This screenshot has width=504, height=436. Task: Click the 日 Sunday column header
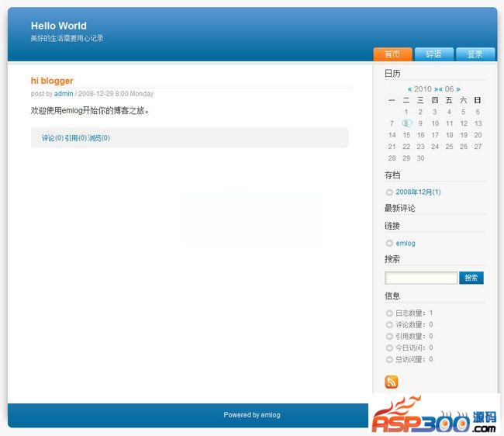(478, 100)
